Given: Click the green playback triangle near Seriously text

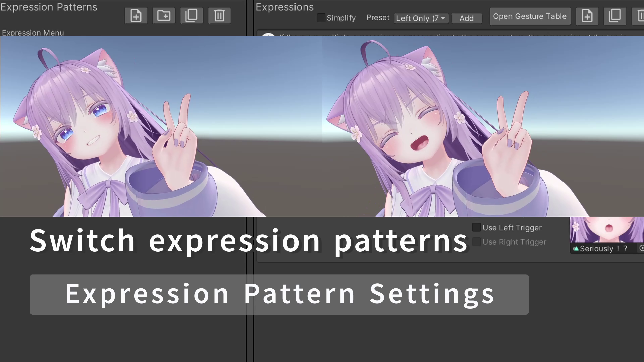Looking at the screenshot, I should pyautogui.click(x=576, y=249).
